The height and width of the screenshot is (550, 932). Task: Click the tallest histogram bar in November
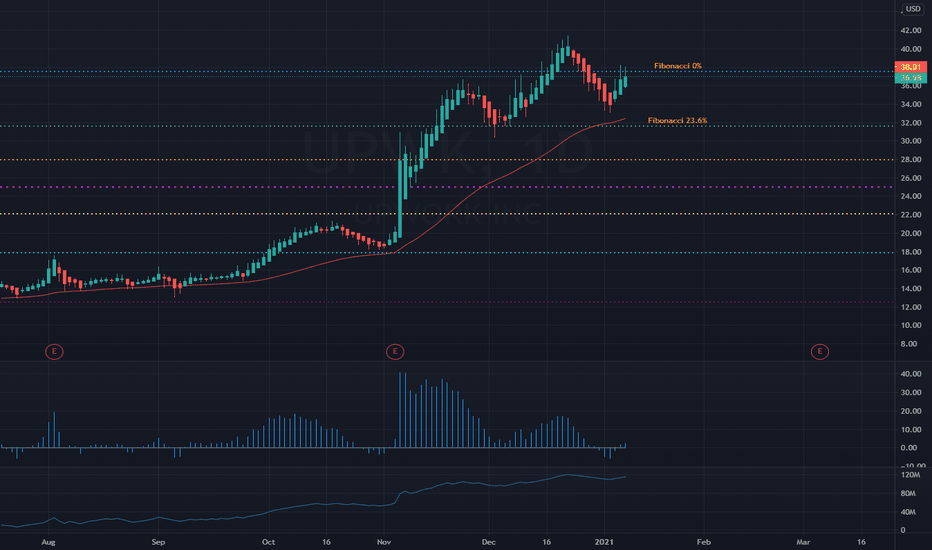(399, 410)
